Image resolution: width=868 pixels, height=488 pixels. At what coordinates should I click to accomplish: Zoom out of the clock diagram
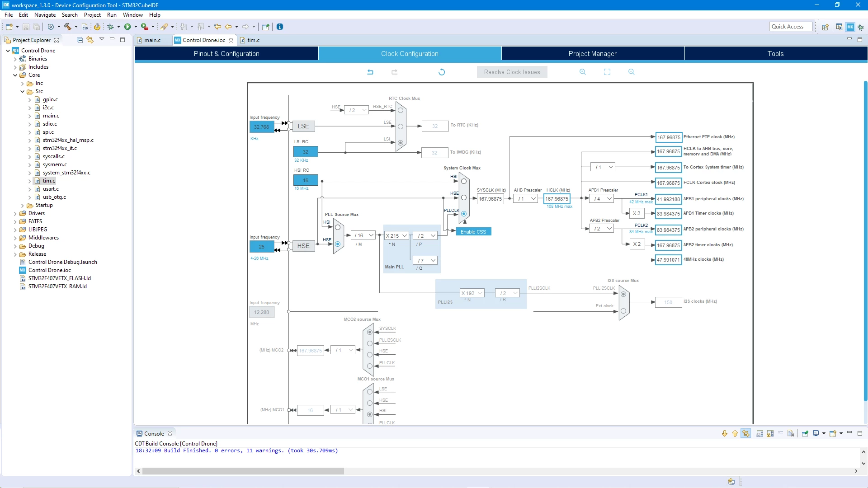click(632, 72)
